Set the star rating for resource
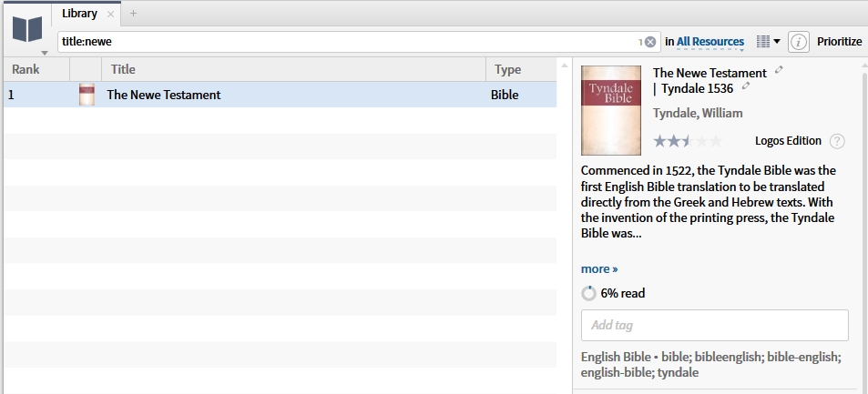Viewport: 868px width, 394px height. (x=688, y=141)
